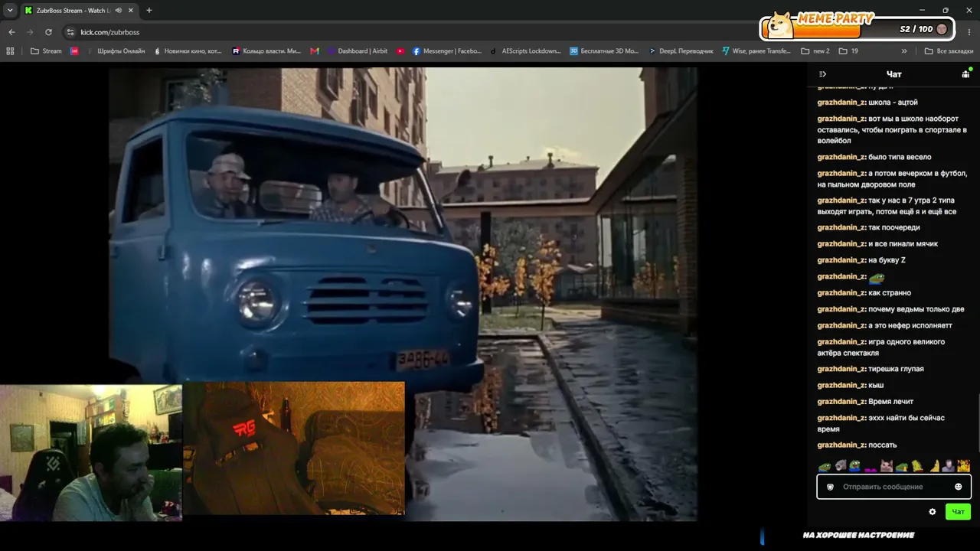
Task: View site information for kick.com
Action: click(70, 32)
